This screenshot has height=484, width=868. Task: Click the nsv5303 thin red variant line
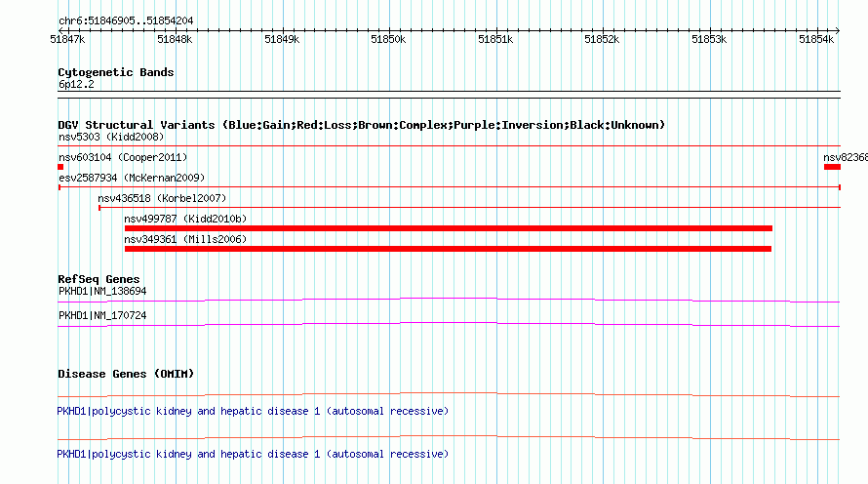(449, 145)
